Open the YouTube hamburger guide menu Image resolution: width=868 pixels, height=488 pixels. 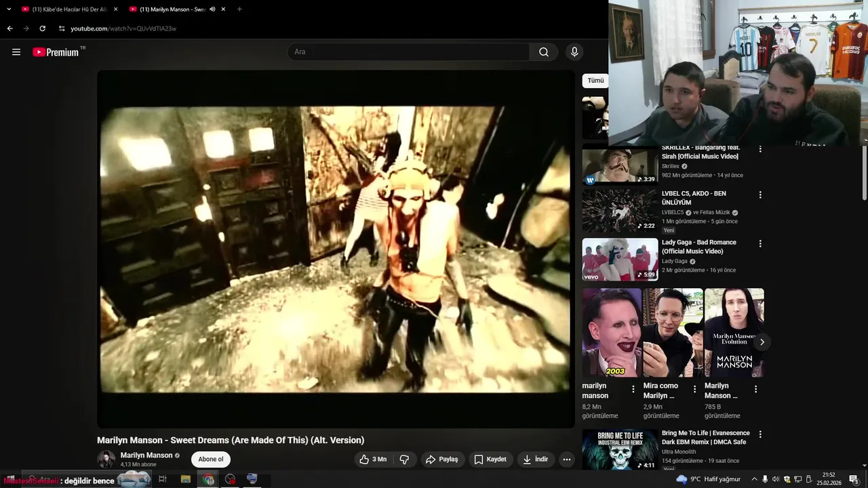(x=16, y=52)
